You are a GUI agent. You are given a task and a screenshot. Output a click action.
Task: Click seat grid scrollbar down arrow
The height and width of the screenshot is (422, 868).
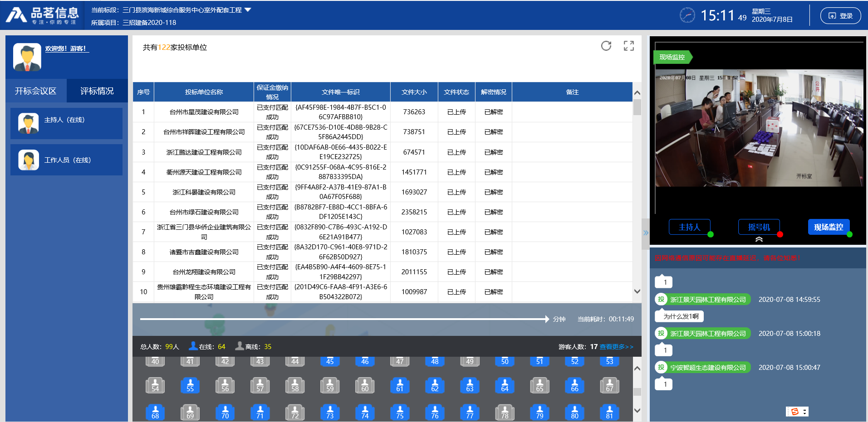pyautogui.click(x=637, y=410)
